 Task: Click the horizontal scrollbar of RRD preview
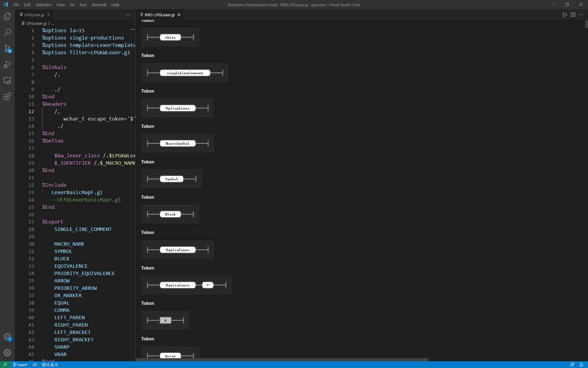click(282, 359)
